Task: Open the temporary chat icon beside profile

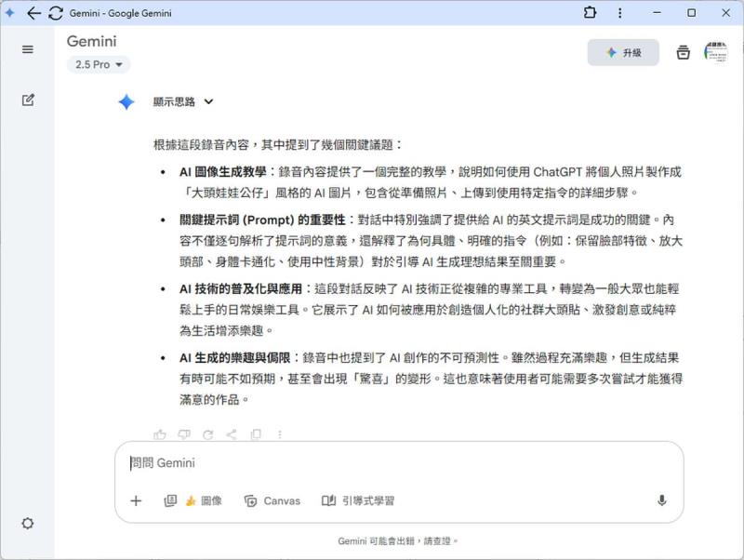Action: (x=683, y=52)
